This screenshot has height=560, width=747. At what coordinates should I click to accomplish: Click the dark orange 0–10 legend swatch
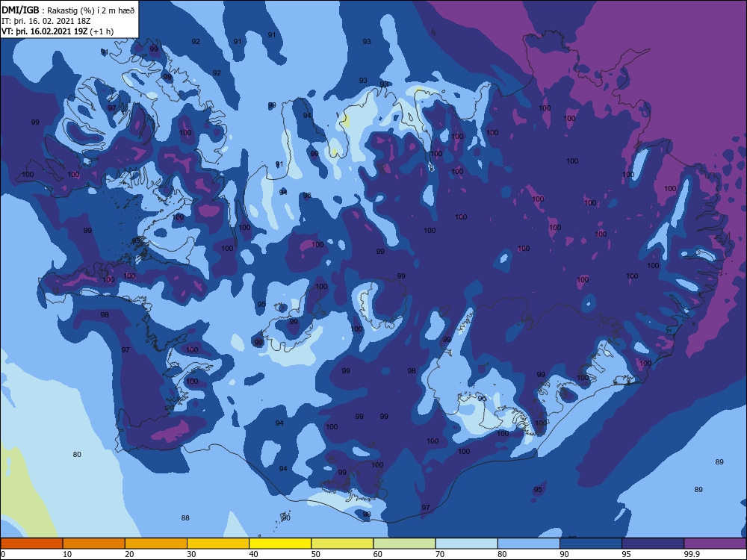pos(31,544)
